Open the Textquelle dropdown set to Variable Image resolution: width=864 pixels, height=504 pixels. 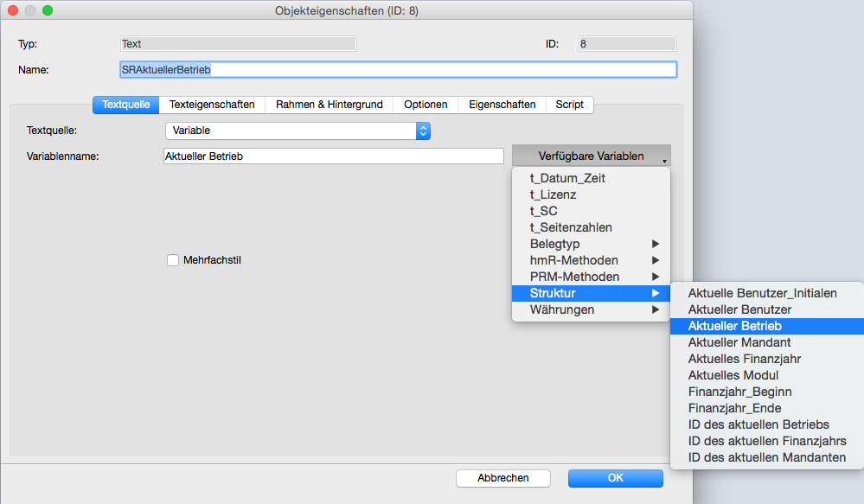pyautogui.click(x=298, y=131)
